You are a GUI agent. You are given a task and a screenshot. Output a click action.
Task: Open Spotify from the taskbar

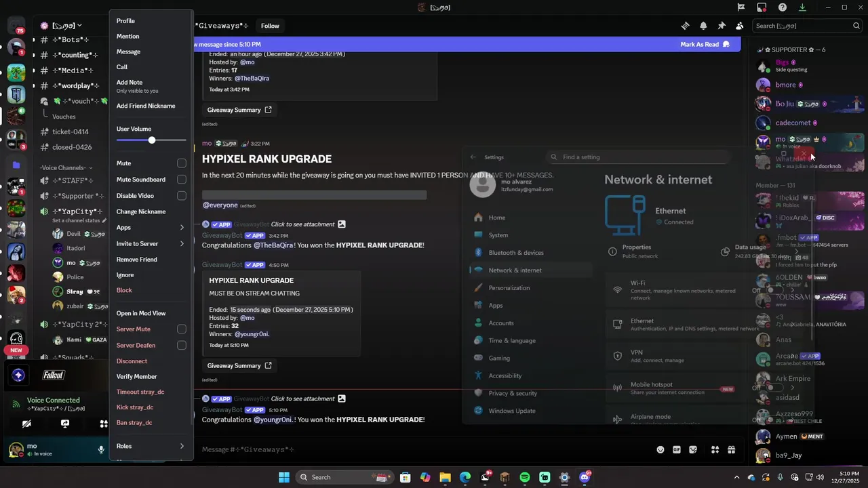[x=525, y=477]
